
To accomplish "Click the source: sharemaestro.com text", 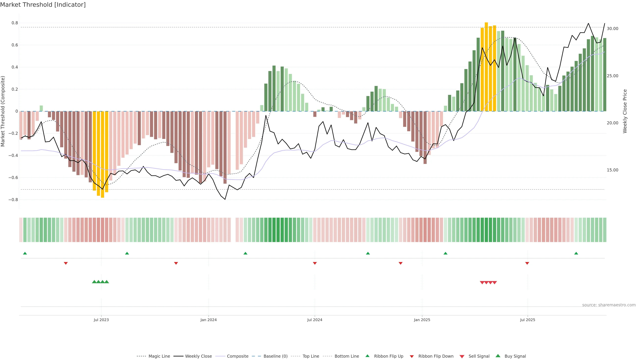I will click(x=609, y=305).
